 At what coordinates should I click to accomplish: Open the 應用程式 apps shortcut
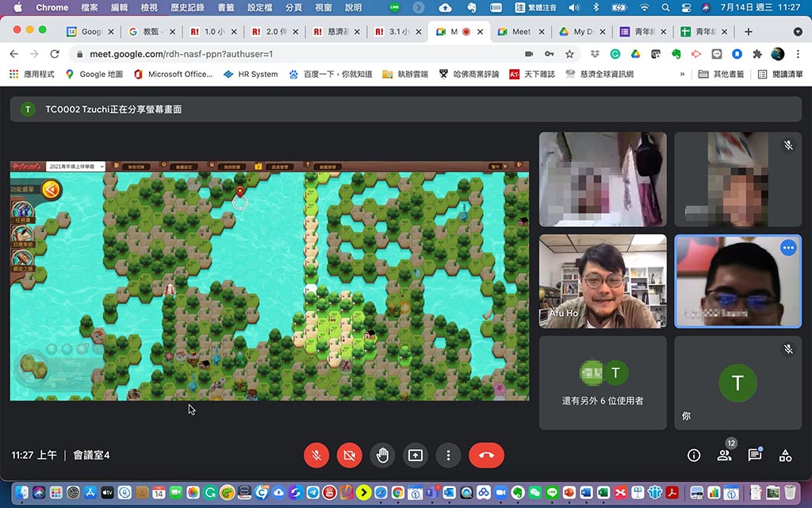[x=32, y=74]
